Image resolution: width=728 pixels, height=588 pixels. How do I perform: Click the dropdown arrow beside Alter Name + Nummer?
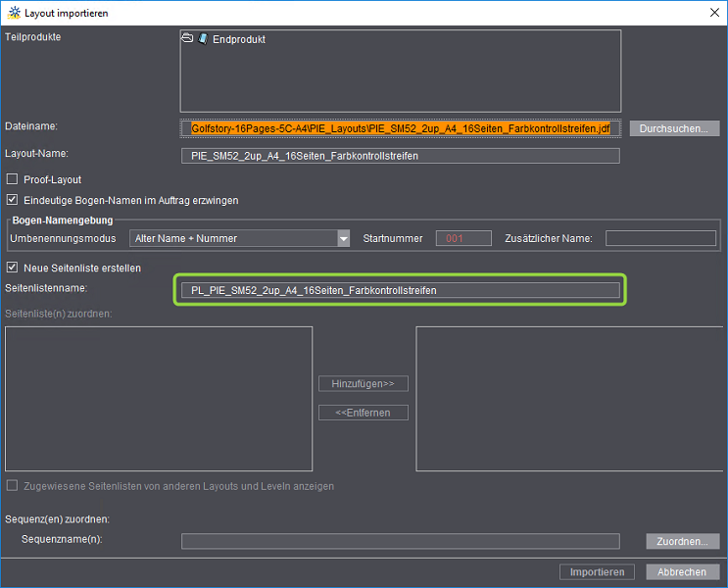(343, 238)
